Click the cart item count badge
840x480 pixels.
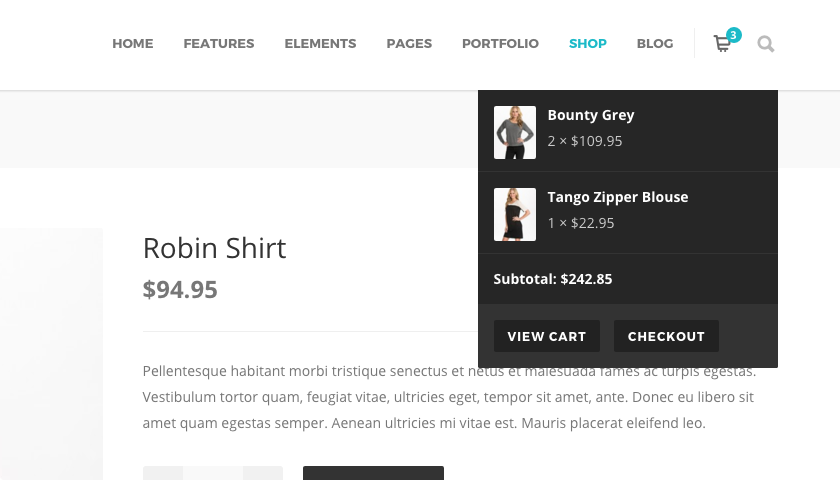click(734, 35)
